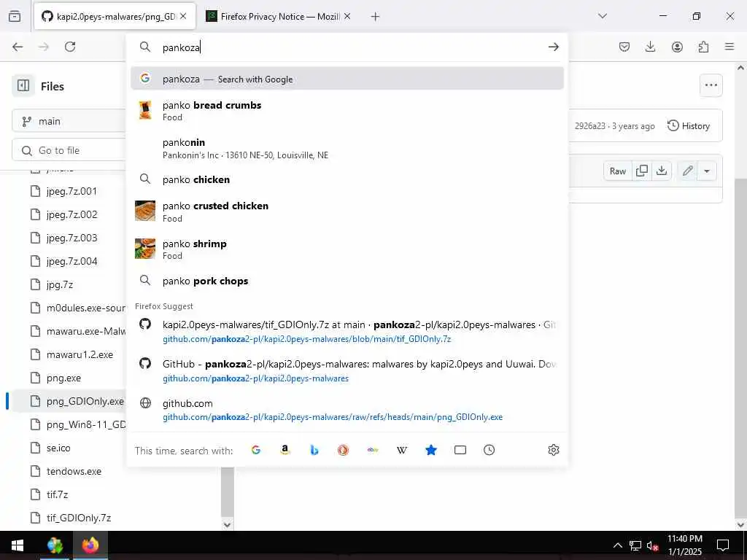747x560 pixels.
Task: Open the edit options dropdown arrow
Action: click(707, 171)
